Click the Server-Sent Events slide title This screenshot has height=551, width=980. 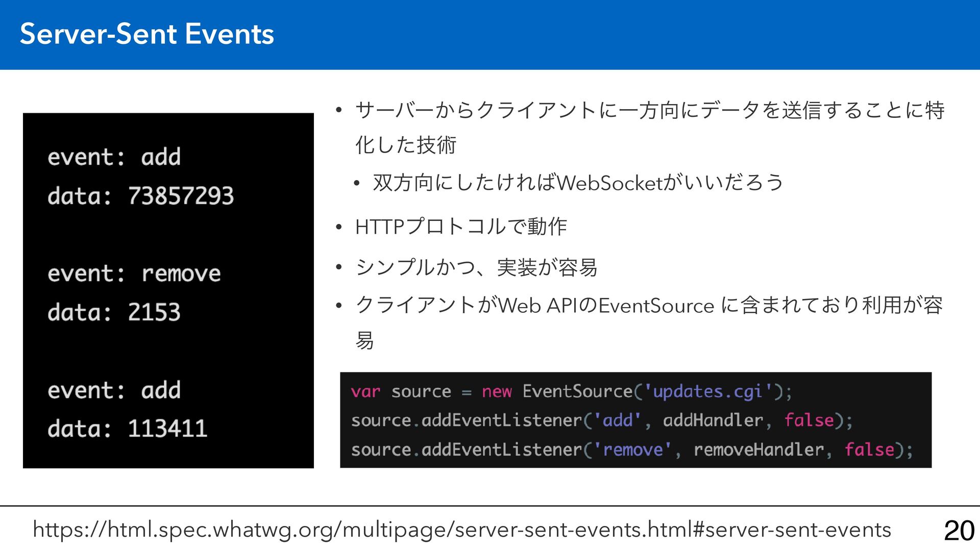coord(147,34)
